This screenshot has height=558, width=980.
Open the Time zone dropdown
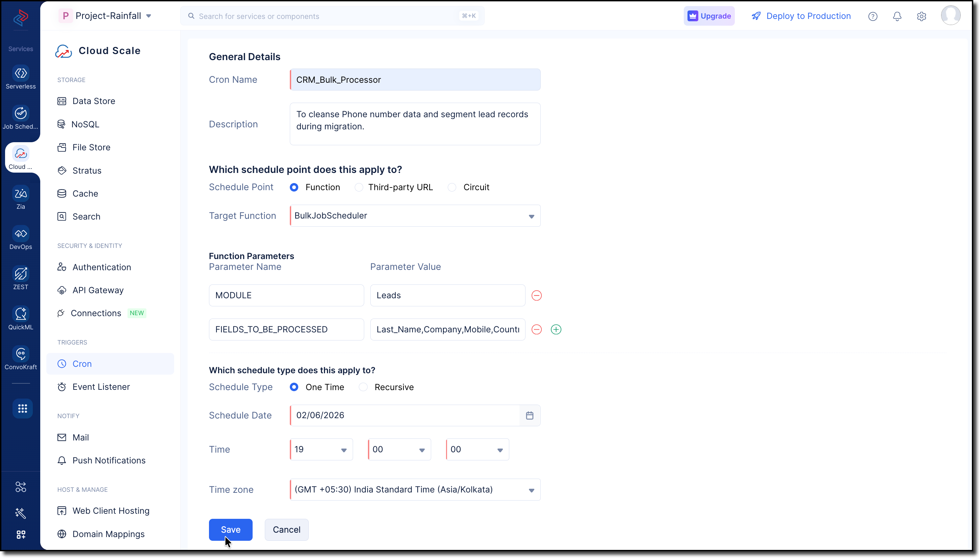(x=415, y=489)
